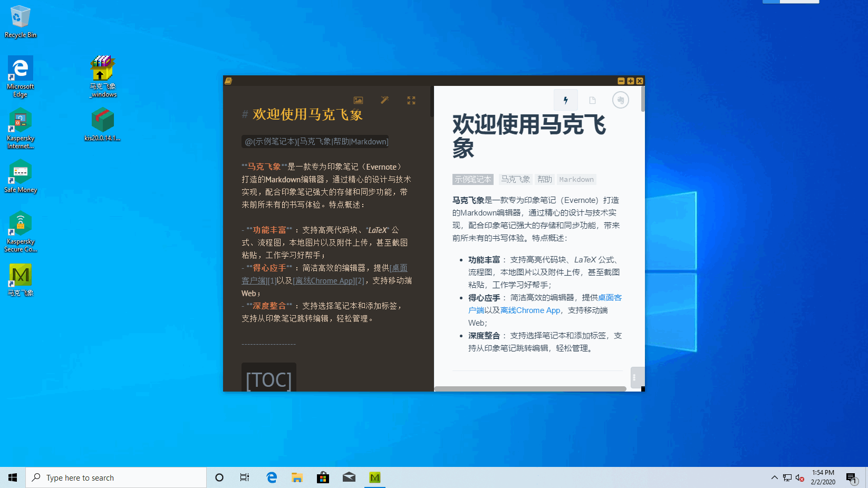Image resolution: width=868 pixels, height=488 pixels.
Task: Select Kaspersky Secure Connection shortcut
Action: click(20, 232)
